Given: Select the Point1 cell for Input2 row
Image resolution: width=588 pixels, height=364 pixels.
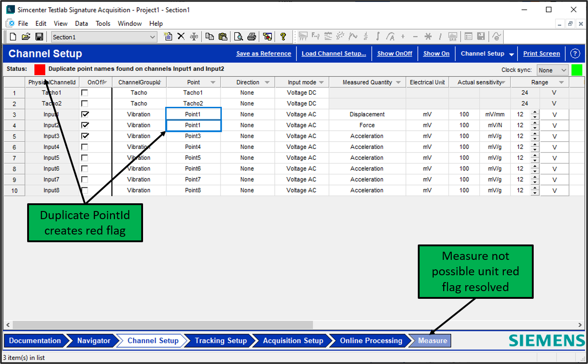Looking at the screenshot, I should point(193,125).
